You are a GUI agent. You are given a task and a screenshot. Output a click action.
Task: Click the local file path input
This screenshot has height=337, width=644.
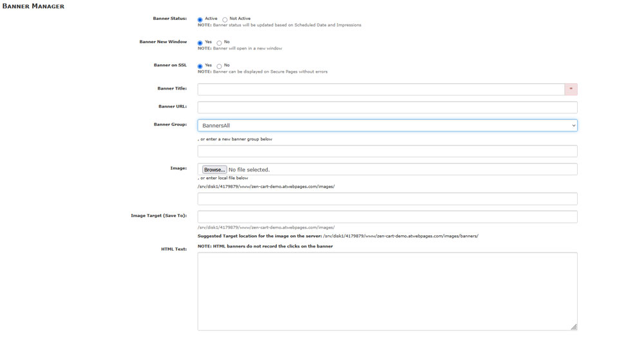pos(387,199)
